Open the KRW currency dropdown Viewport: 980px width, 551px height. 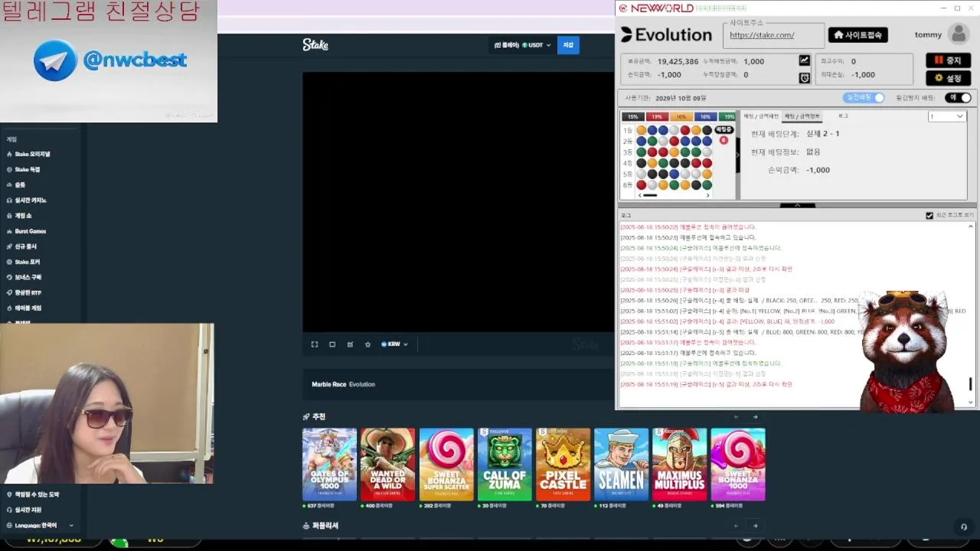click(x=394, y=344)
